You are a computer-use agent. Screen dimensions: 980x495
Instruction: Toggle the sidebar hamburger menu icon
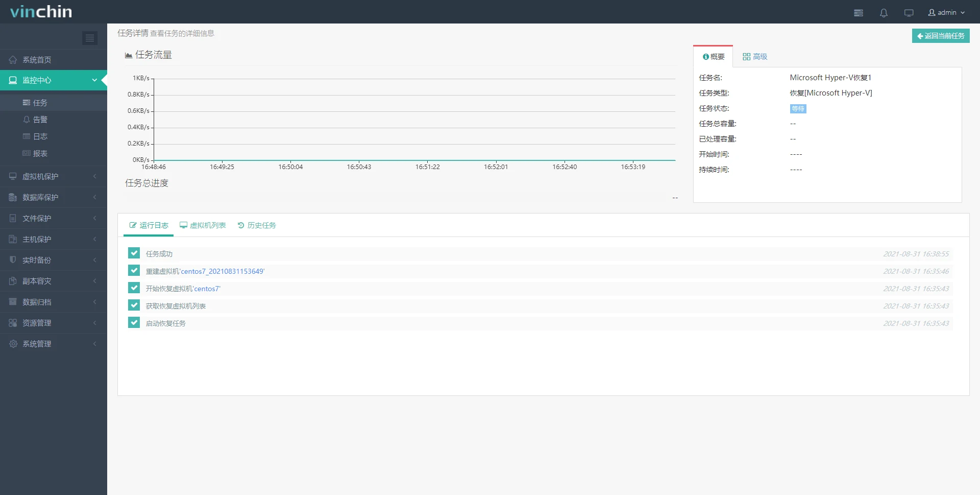(90, 38)
